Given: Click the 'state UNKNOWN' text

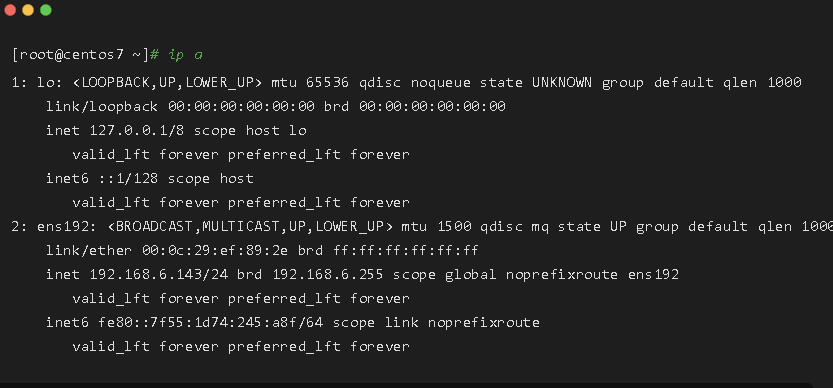Looking at the screenshot, I should [536, 83].
